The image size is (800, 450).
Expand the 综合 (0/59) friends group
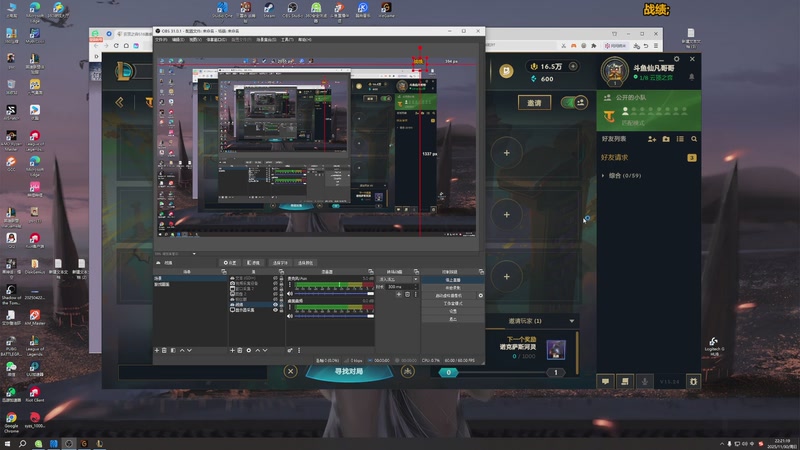603,176
